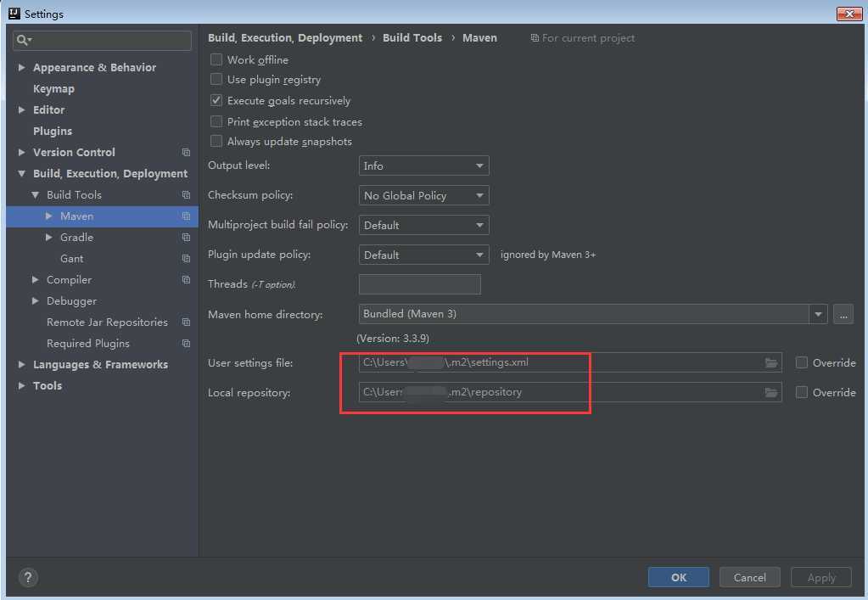Click the User settings file path field
The width and height of the screenshot is (868, 600).
pyautogui.click(x=570, y=362)
